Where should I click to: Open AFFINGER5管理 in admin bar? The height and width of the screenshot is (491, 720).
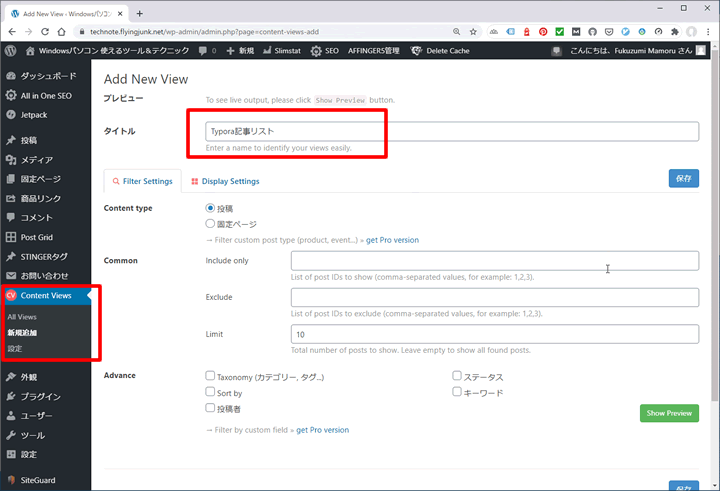(374, 51)
